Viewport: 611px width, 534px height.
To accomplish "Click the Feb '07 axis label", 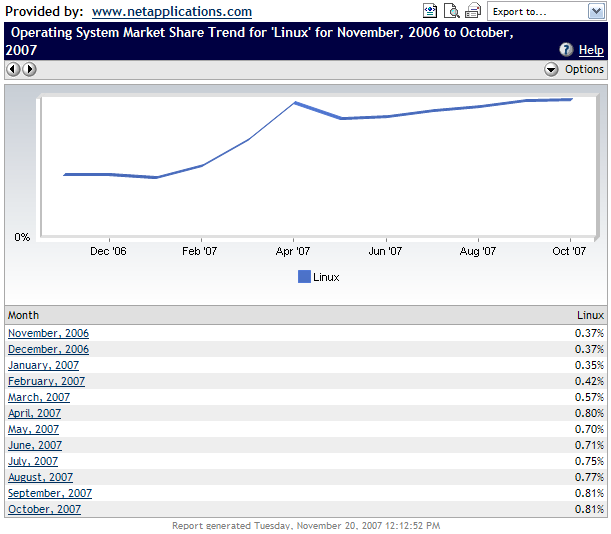I will (200, 251).
